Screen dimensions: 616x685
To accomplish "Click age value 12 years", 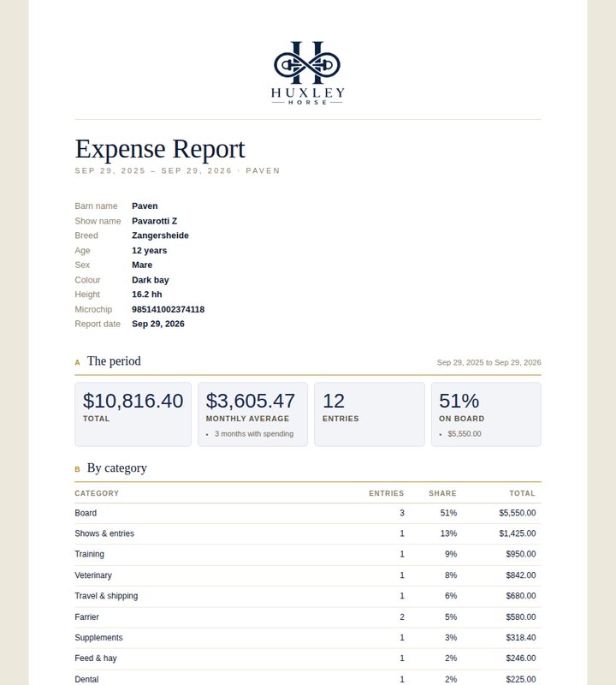I will (x=150, y=250).
